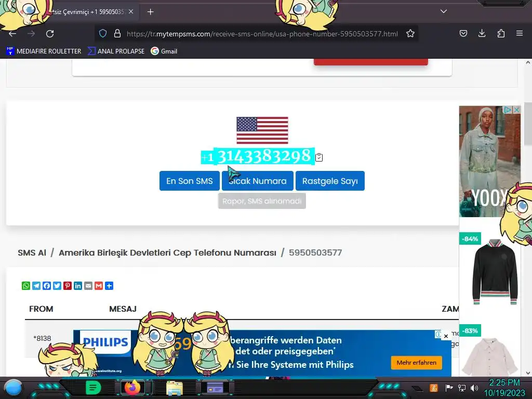
Task: Share via the LinkedIn icon
Action: pyautogui.click(x=78, y=286)
